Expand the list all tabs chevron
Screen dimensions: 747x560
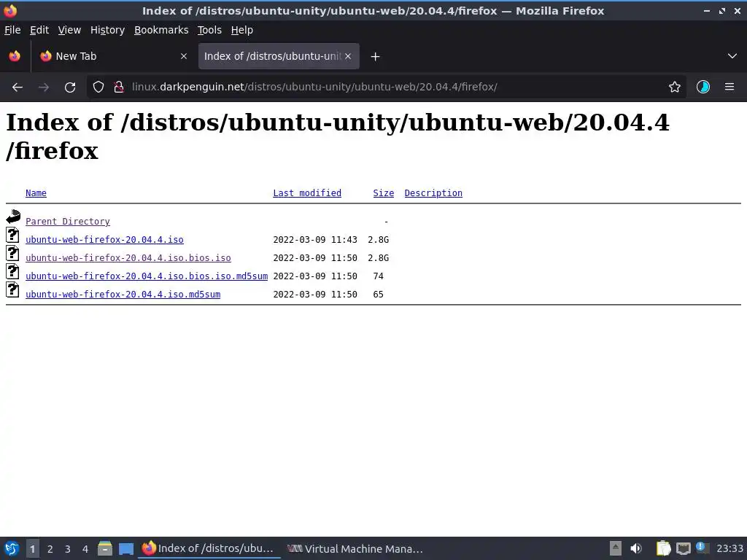[x=732, y=56]
